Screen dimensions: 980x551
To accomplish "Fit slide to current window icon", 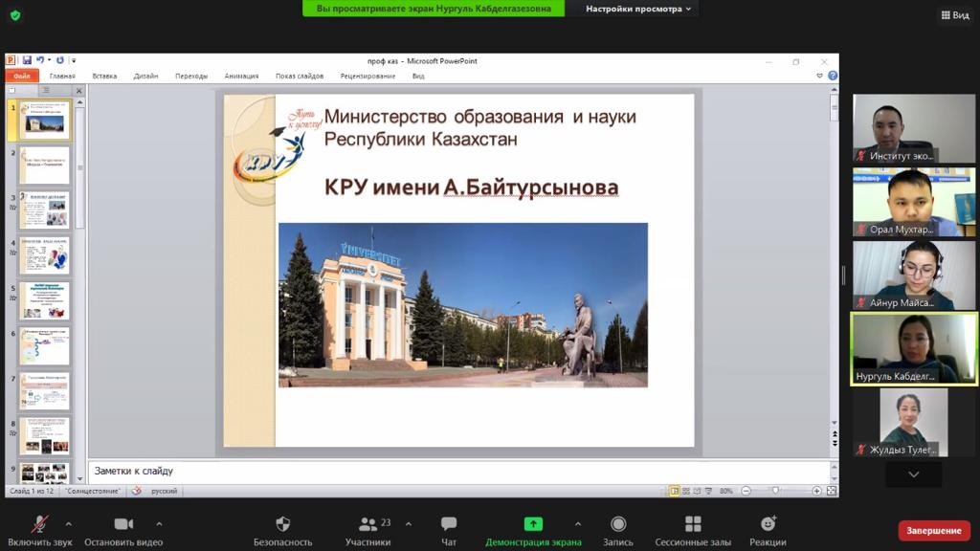I will 832,491.
